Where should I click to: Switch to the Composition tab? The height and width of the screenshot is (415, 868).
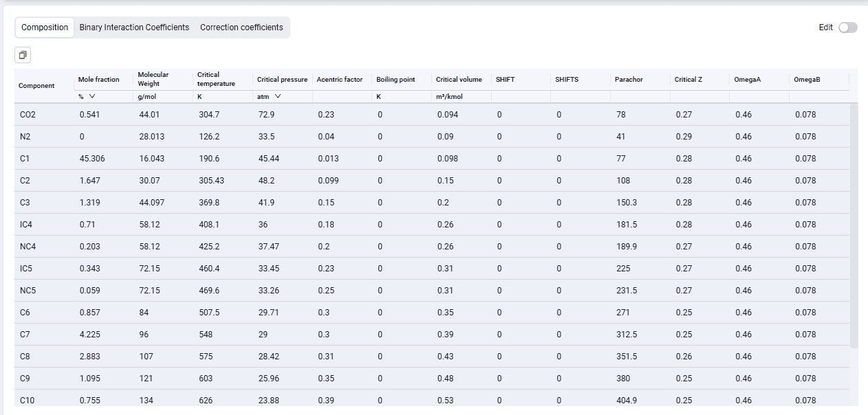click(45, 27)
